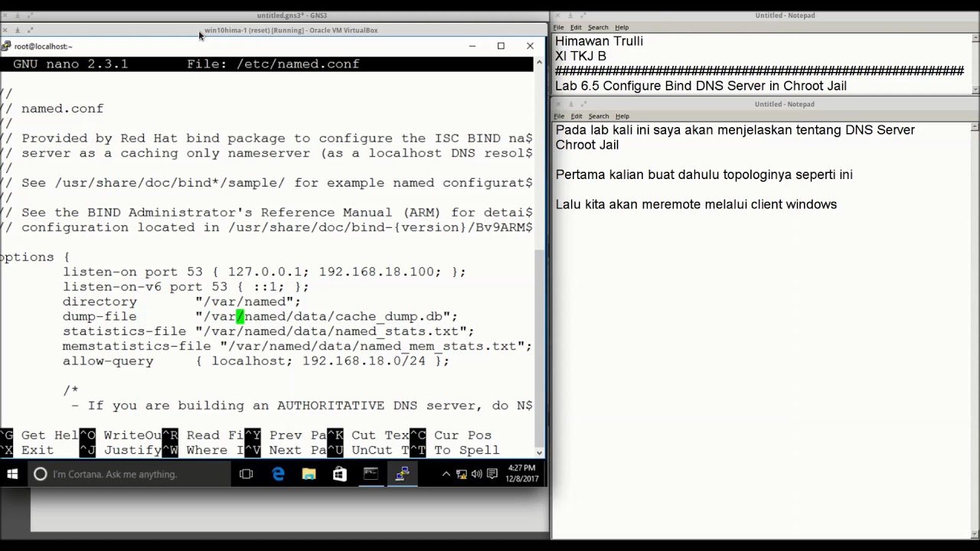Click the 'statistics-file' line in nano
Viewport: 980px width, 551px height.
(268, 331)
